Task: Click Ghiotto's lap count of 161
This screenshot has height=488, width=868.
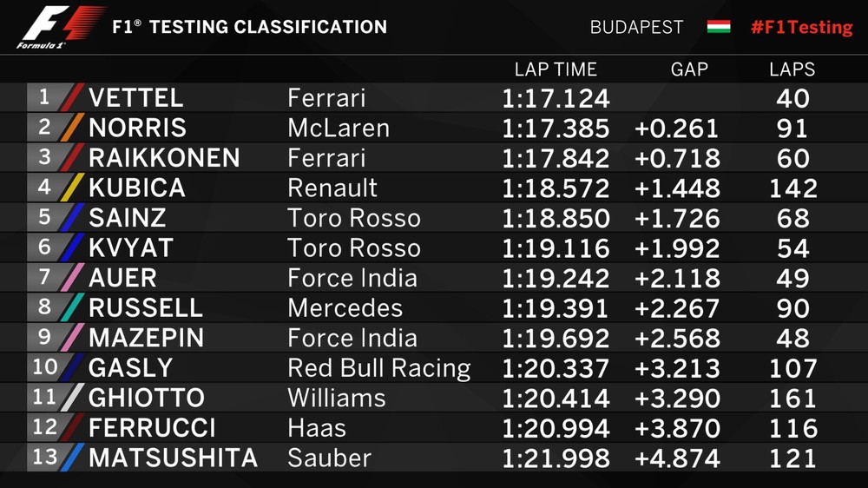Action: click(x=792, y=398)
